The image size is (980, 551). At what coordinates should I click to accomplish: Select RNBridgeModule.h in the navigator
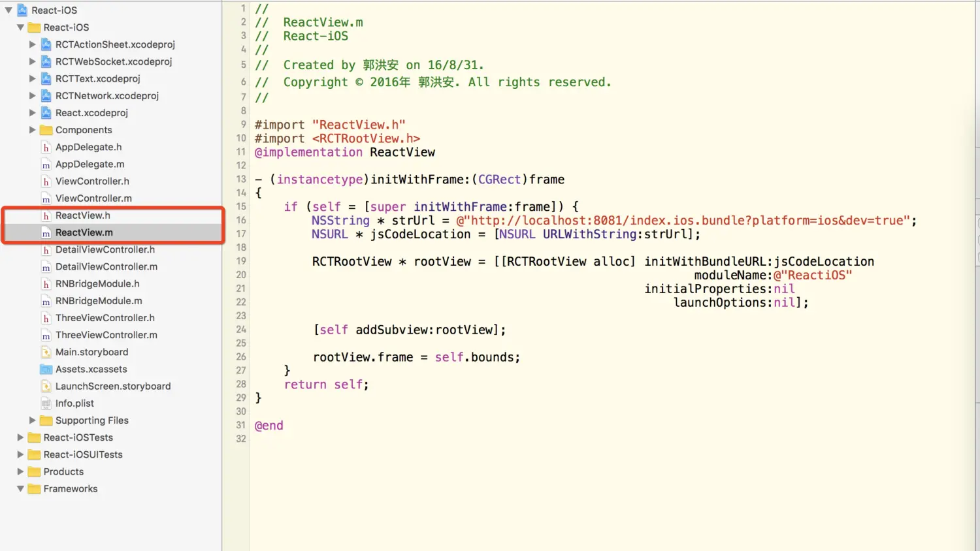click(x=97, y=283)
